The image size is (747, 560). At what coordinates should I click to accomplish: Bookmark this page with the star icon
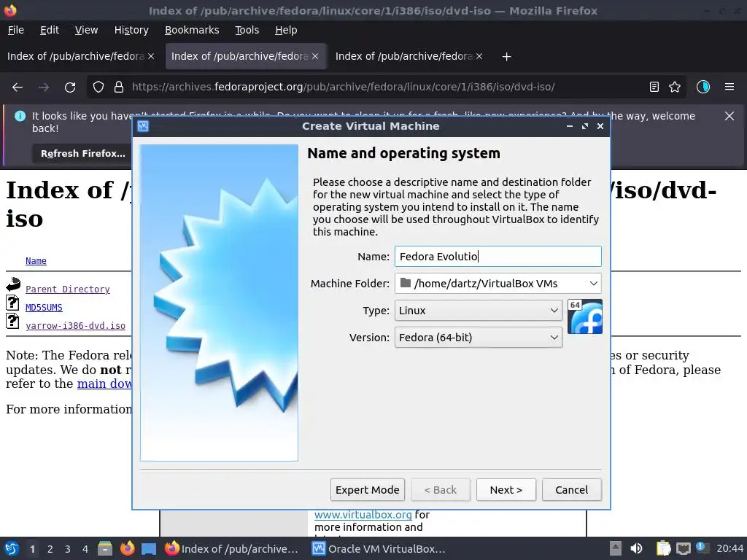click(675, 87)
